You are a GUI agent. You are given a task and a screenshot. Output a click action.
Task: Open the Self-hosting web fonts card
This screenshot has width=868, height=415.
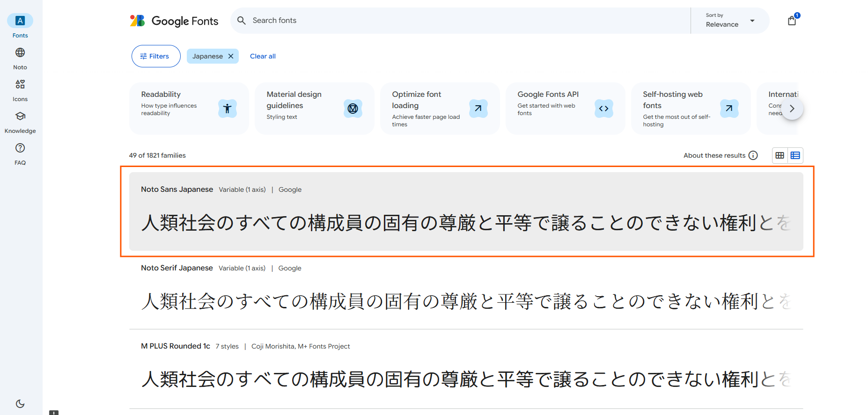pos(691,109)
